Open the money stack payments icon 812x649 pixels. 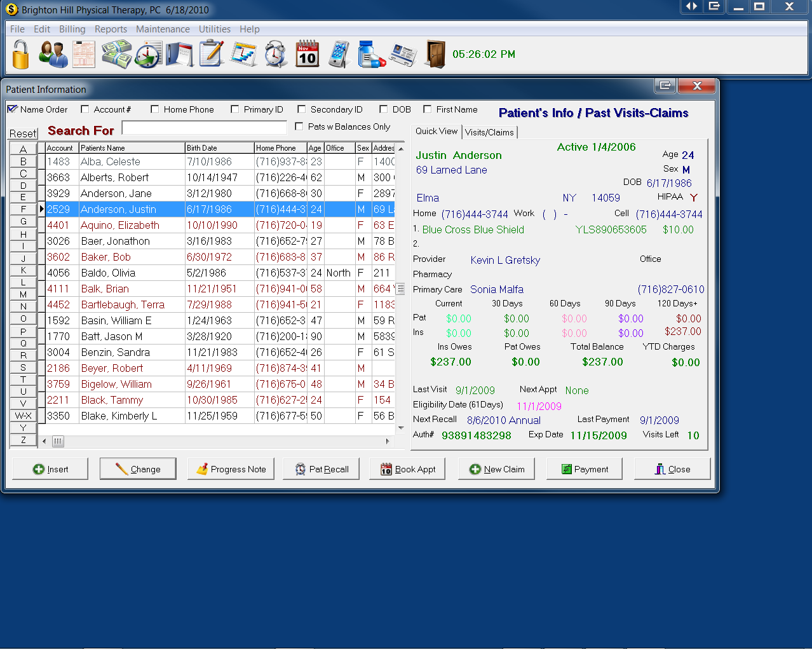point(116,55)
